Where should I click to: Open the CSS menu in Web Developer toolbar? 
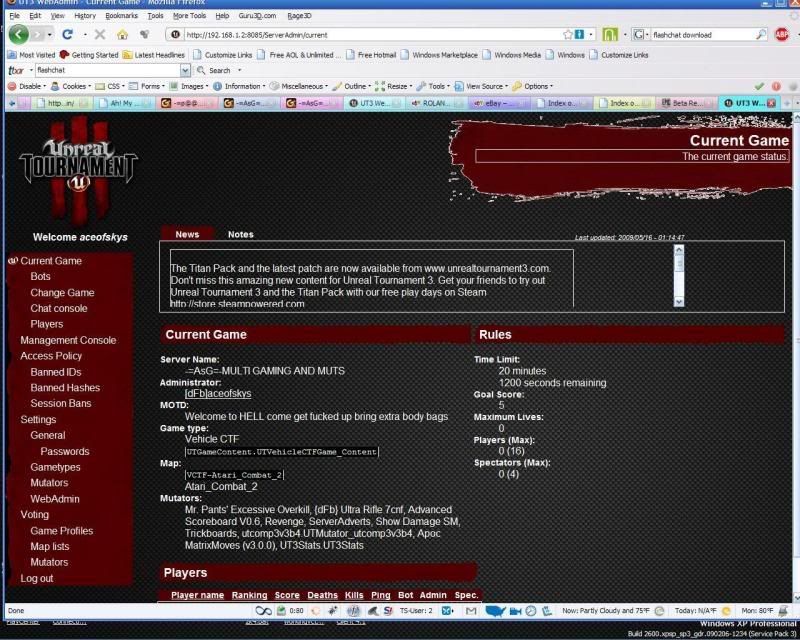pyautogui.click(x=110, y=86)
